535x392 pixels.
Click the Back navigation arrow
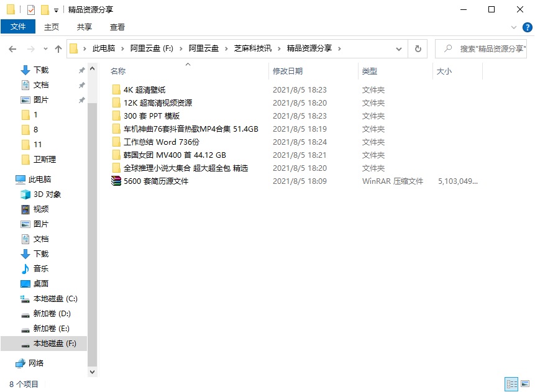tap(12, 48)
